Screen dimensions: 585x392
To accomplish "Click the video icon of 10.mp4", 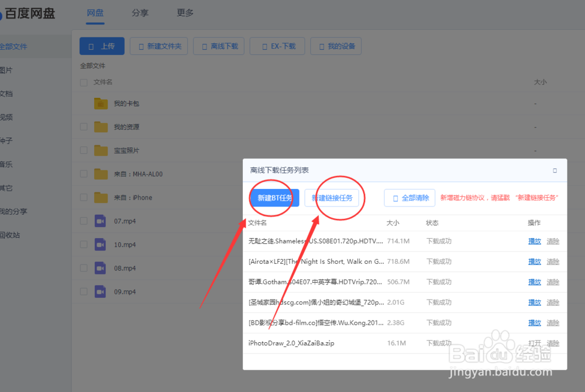I will 100,245.
